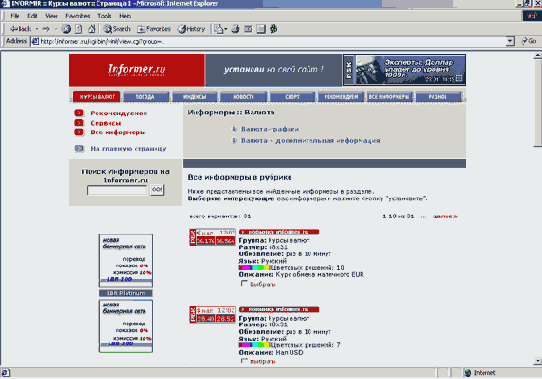
Task: Open the Edit menu
Action: point(32,16)
